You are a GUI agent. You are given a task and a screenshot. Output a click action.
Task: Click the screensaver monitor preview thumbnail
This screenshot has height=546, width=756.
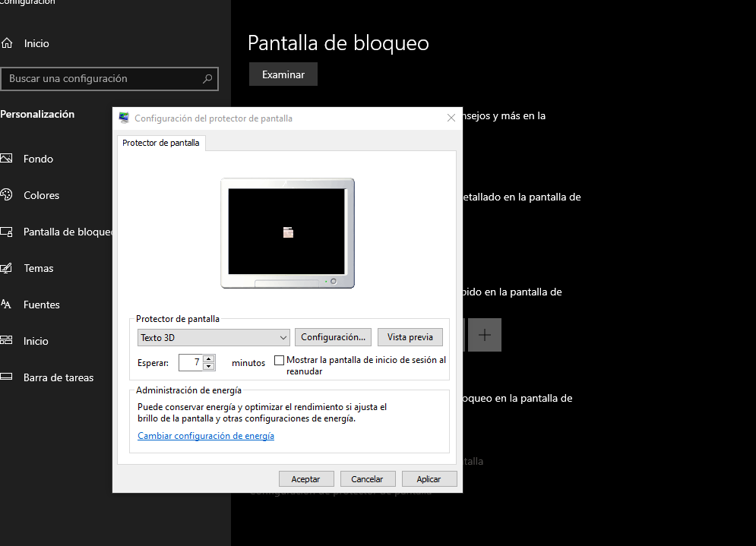287,232
